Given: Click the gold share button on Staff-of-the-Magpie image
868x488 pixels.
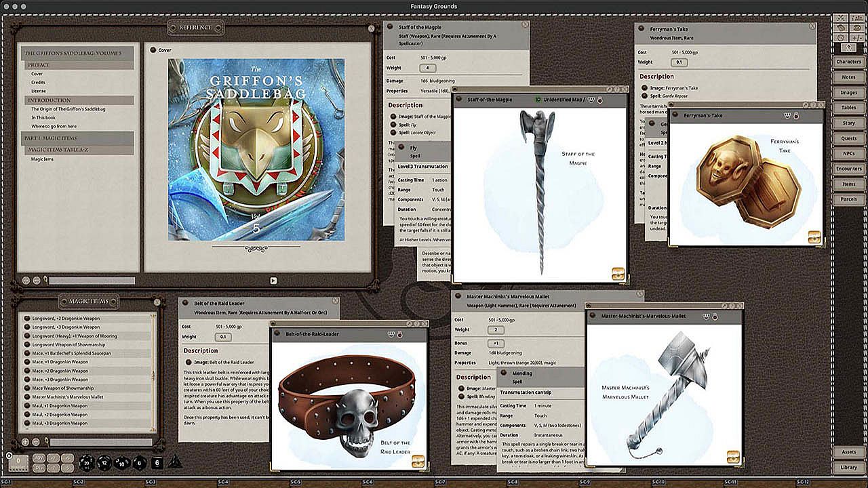Looking at the screenshot, I should tap(618, 274).
